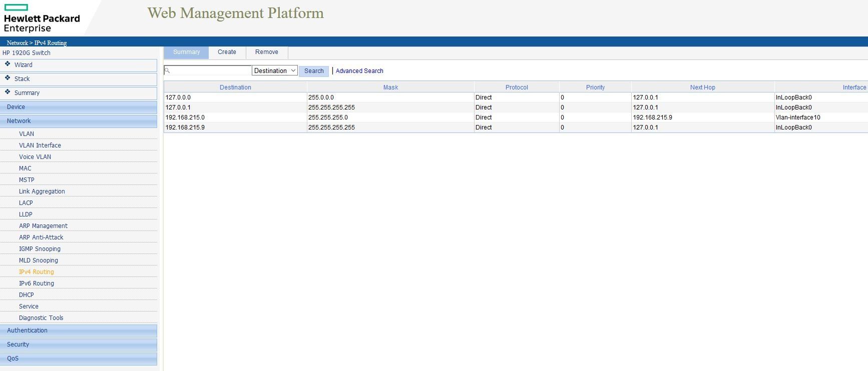This screenshot has width=868, height=371.
Task: Open the Advanced Search link
Action: [x=359, y=71]
